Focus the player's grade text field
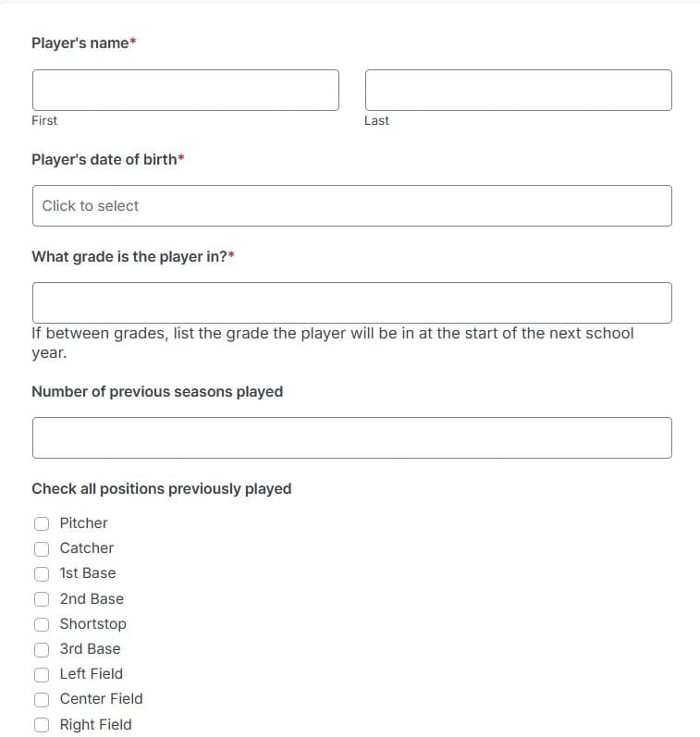Viewport: 700px width, 737px height. click(x=352, y=302)
